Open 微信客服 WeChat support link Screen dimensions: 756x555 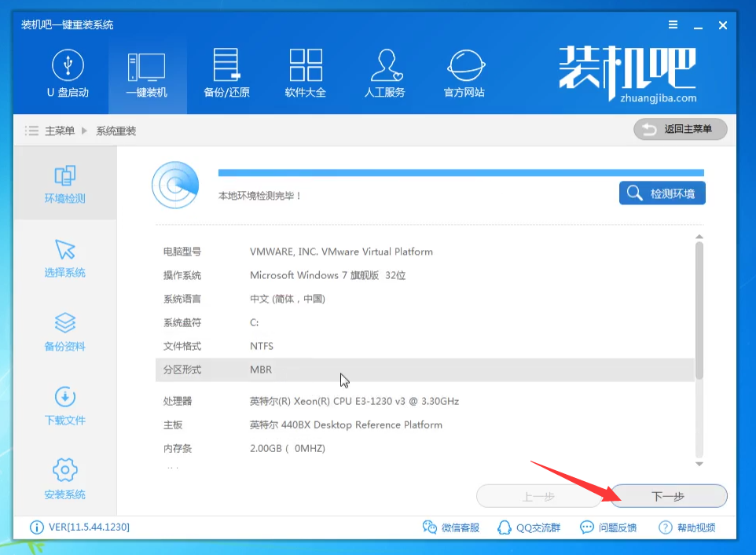pyautogui.click(x=451, y=527)
